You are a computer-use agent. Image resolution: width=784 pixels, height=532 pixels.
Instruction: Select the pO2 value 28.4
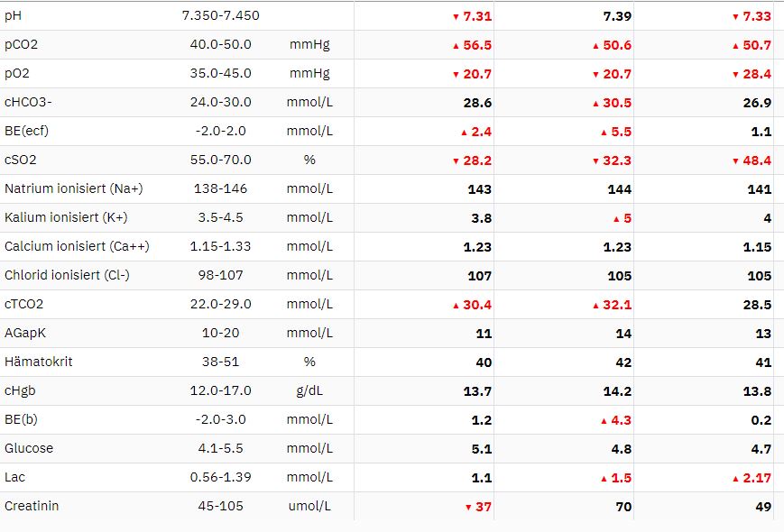(757, 74)
